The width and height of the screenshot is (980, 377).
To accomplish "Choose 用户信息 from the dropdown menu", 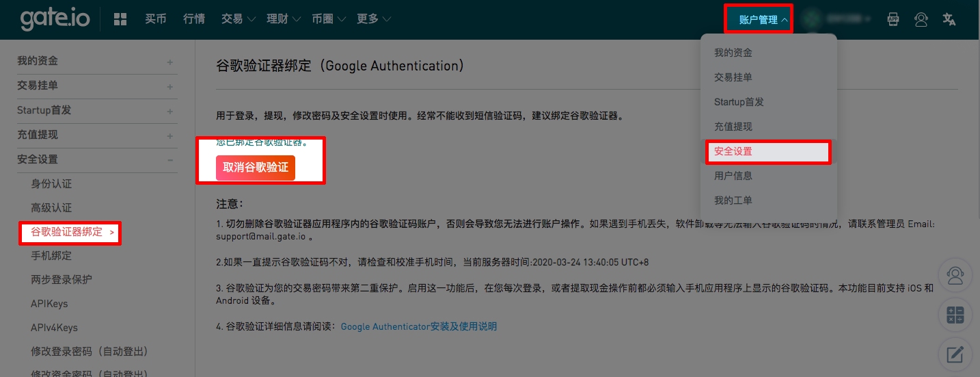I will (733, 176).
